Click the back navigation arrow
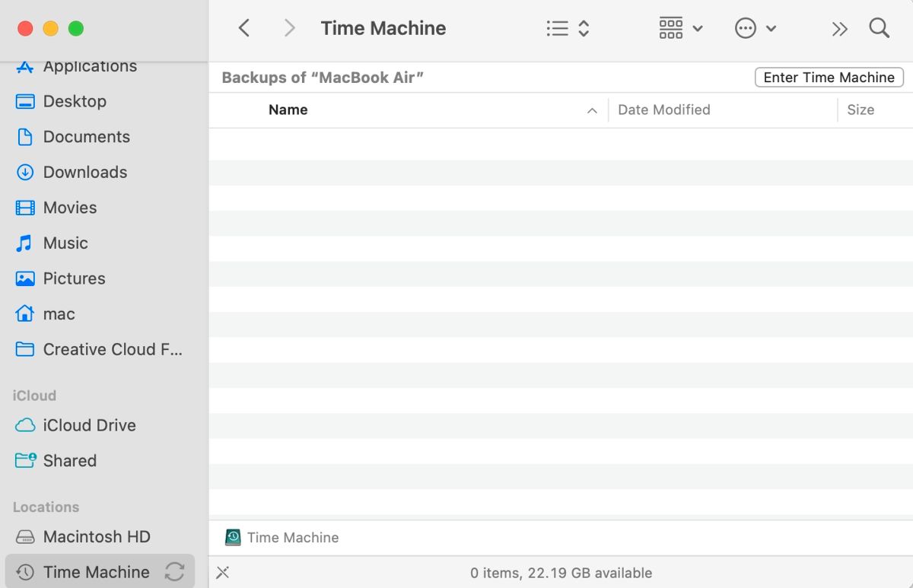 click(244, 27)
